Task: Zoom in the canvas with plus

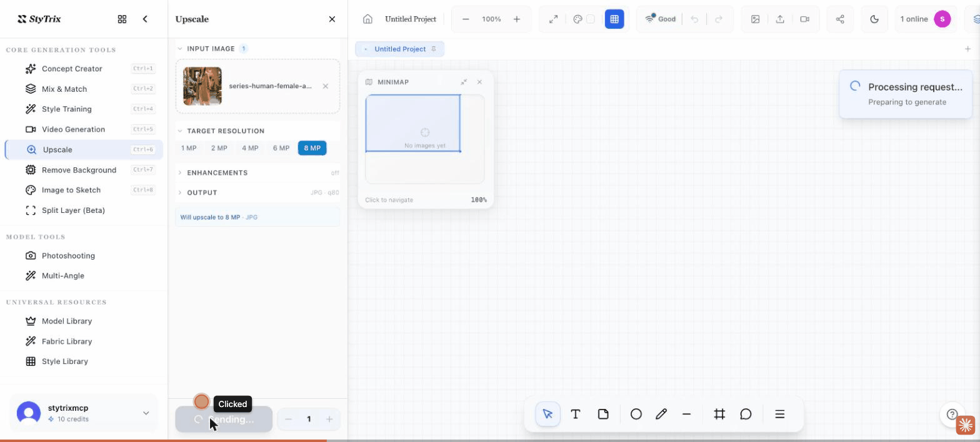Action: [x=517, y=19]
